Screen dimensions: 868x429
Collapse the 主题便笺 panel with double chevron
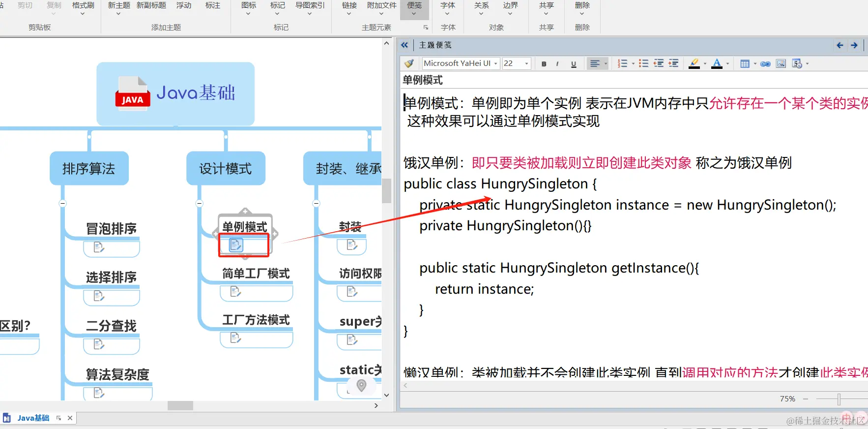[405, 45]
